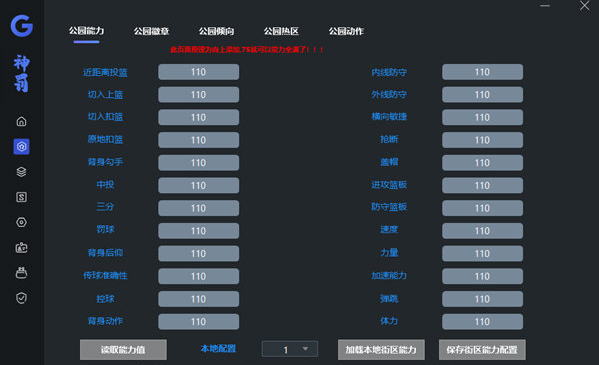Click the 横向敏捷 value field

482,117
